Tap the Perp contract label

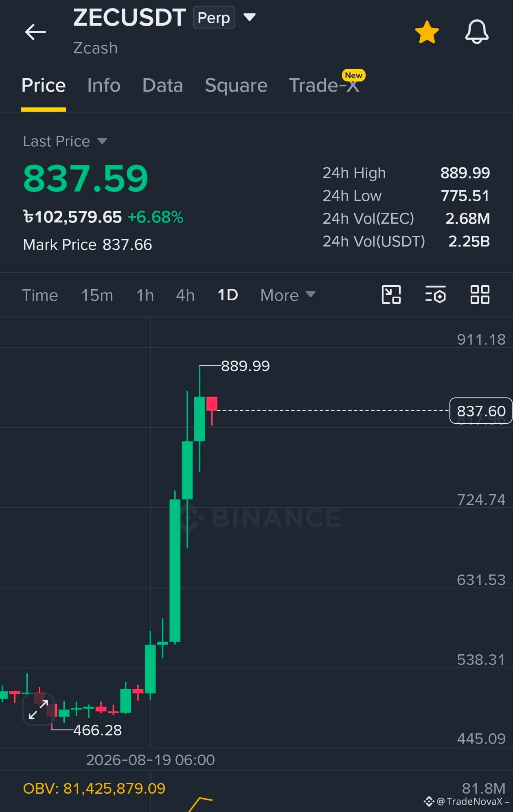214,18
